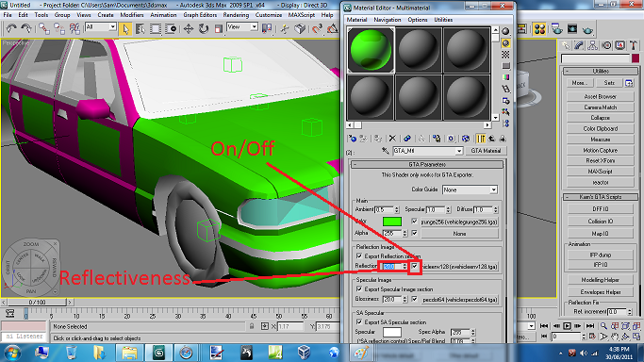
Task: Open the GTA_Mtl material name dropdown
Action: (x=428, y=151)
